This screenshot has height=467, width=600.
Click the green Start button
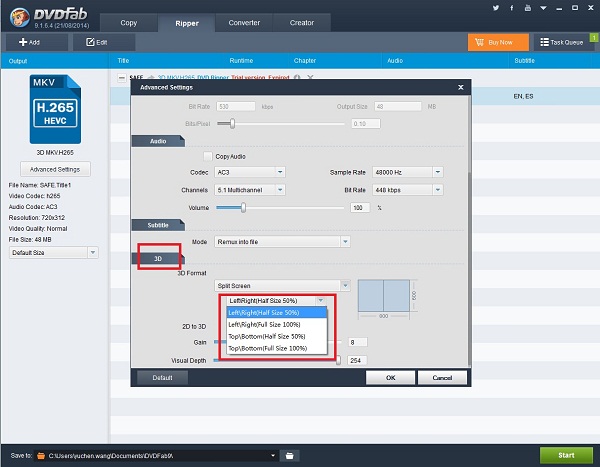click(x=566, y=455)
